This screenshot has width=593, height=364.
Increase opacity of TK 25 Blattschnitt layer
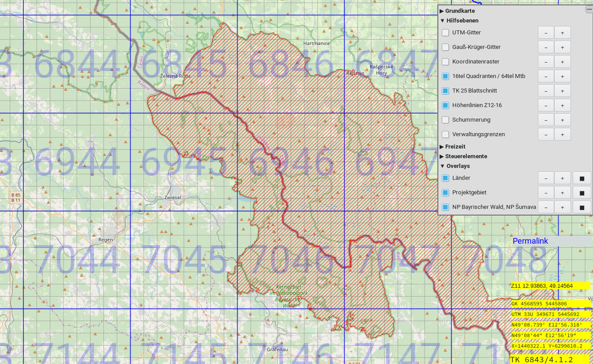pyautogui.click(x=562, y=91)
